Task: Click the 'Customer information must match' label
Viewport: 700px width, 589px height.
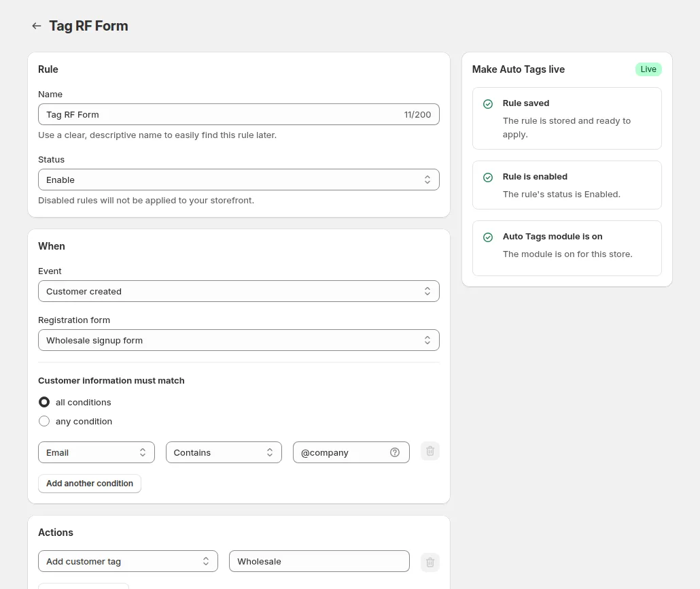Action: coord(111,381)
